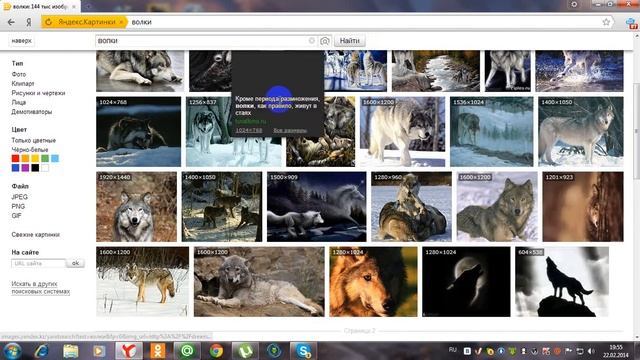The image size is (640, 360).
Task: Open 'Искать в других поисковых системах' link
Action: 40,288
